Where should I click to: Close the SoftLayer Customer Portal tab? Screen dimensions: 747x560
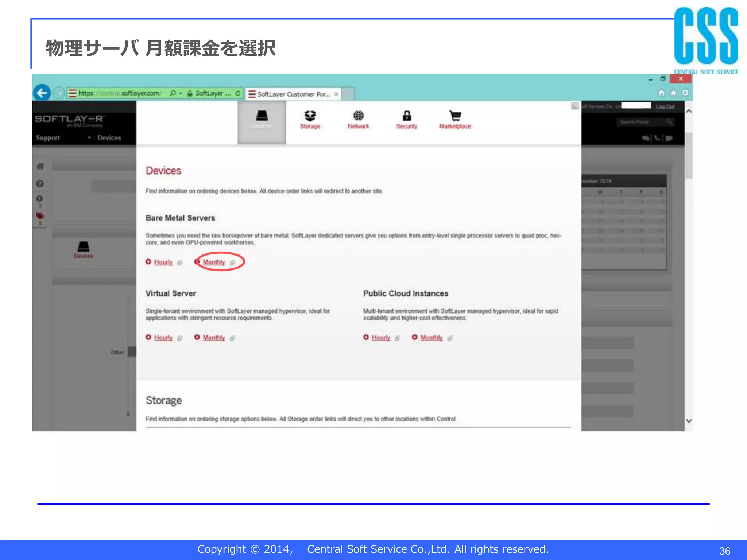pos(336,94)
